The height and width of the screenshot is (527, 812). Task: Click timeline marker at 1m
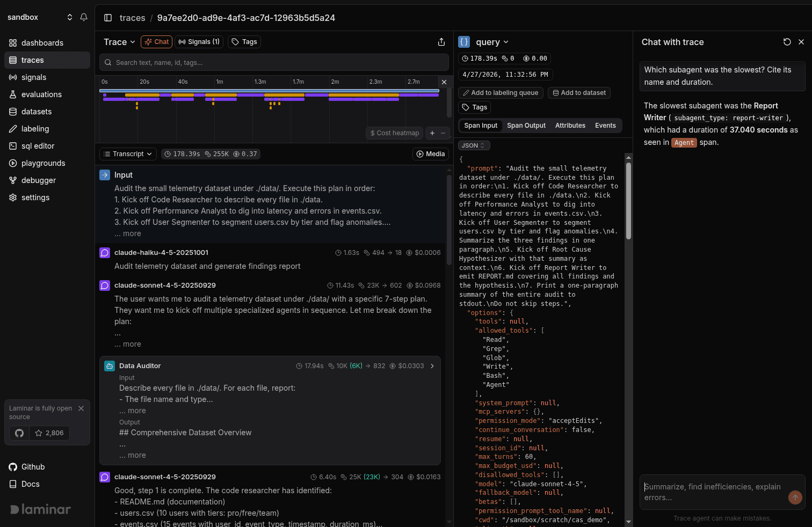point(219,82)
